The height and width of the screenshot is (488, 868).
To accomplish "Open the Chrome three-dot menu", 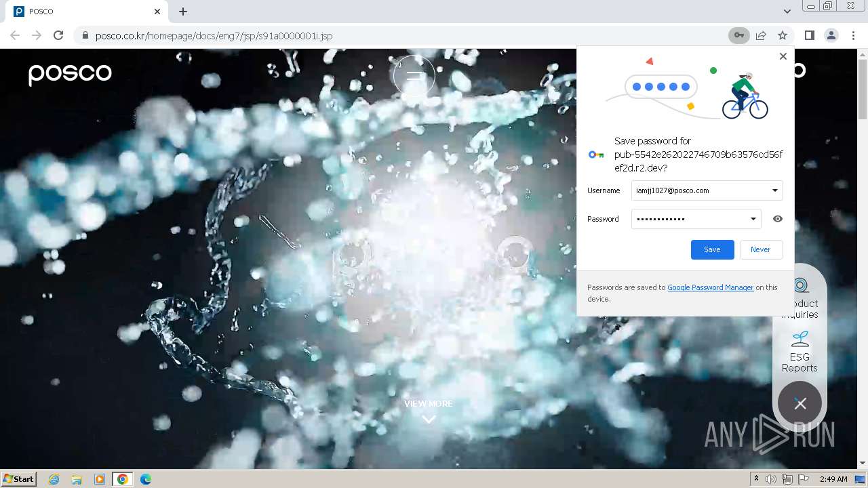I will click(x=853, y=35).
